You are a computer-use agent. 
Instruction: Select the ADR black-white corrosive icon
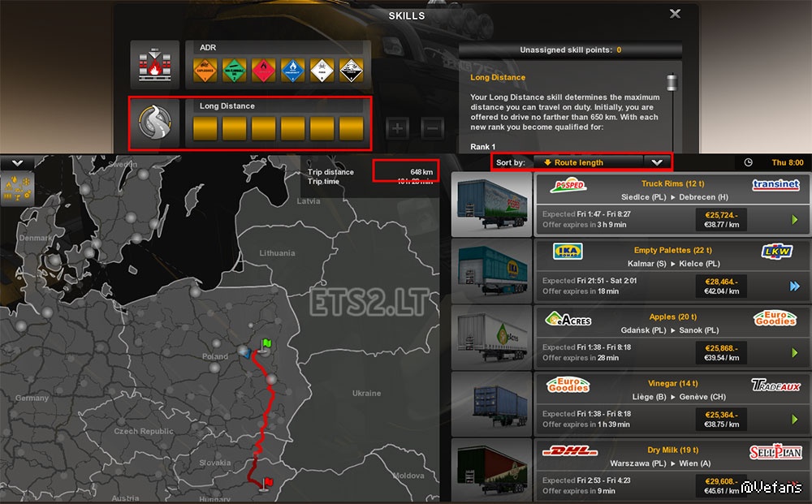351,70
